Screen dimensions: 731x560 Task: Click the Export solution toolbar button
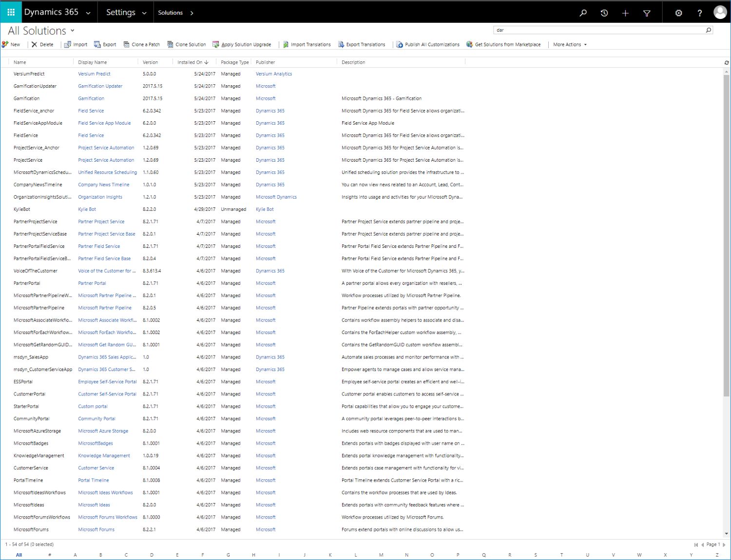click(x=105, y=44)
